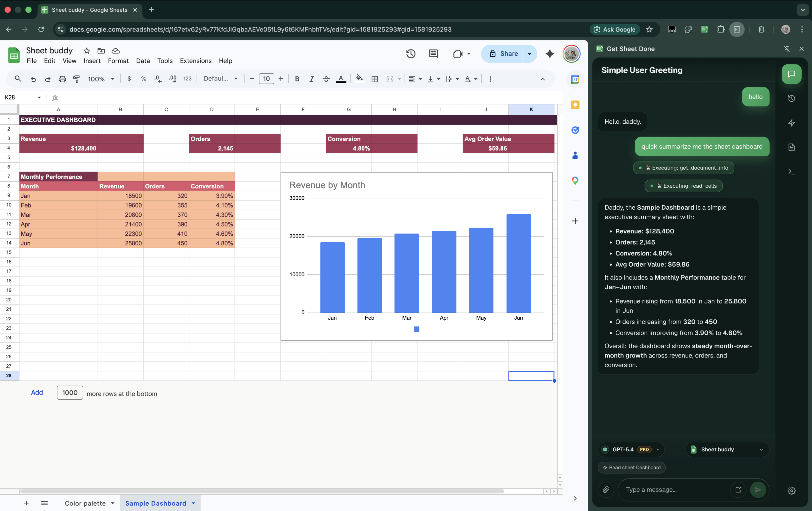The image size is (812, 511).
Task: Open Share options dropdown arrow
Action: pos(530,54)
